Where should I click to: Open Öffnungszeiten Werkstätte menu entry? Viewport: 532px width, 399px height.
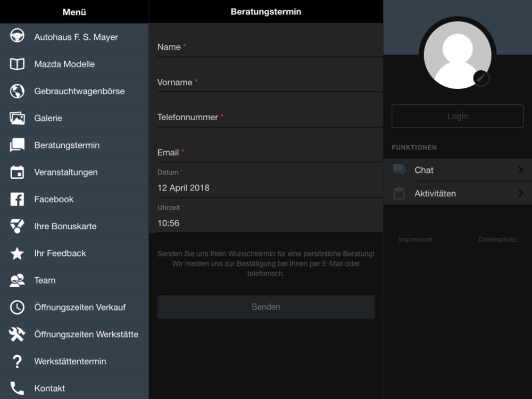tap(74, 334)
